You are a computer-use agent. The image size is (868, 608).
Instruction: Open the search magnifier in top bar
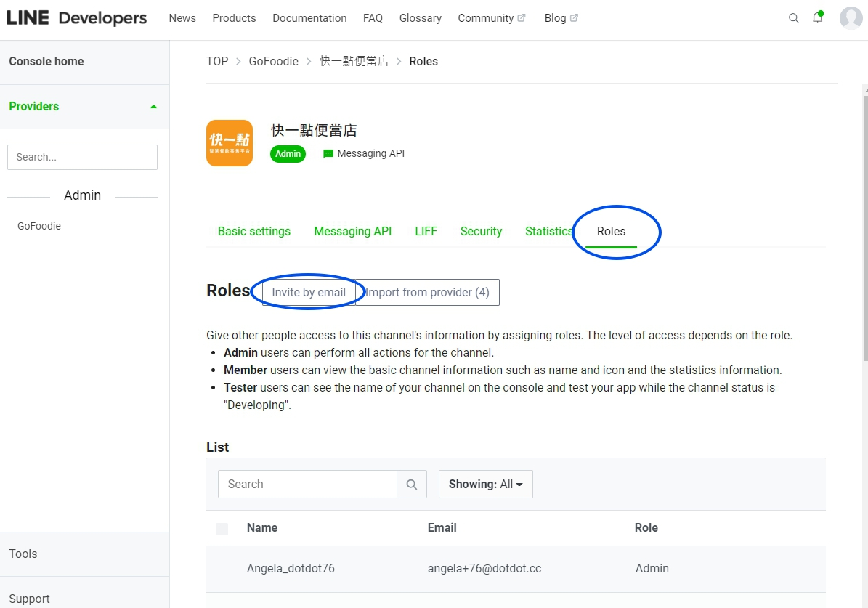793,18
